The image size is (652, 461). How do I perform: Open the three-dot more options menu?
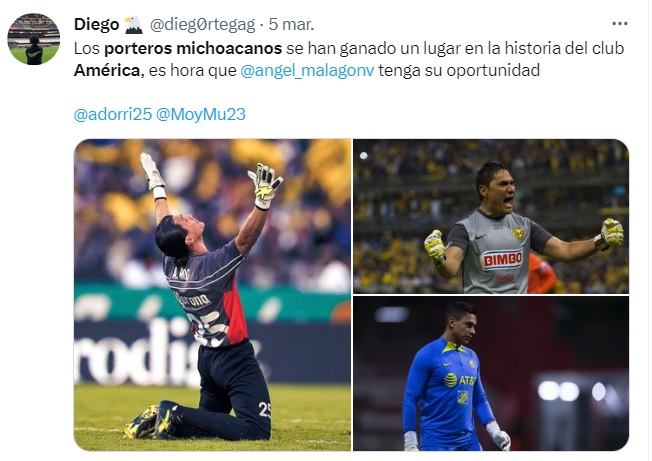point(620,24)
